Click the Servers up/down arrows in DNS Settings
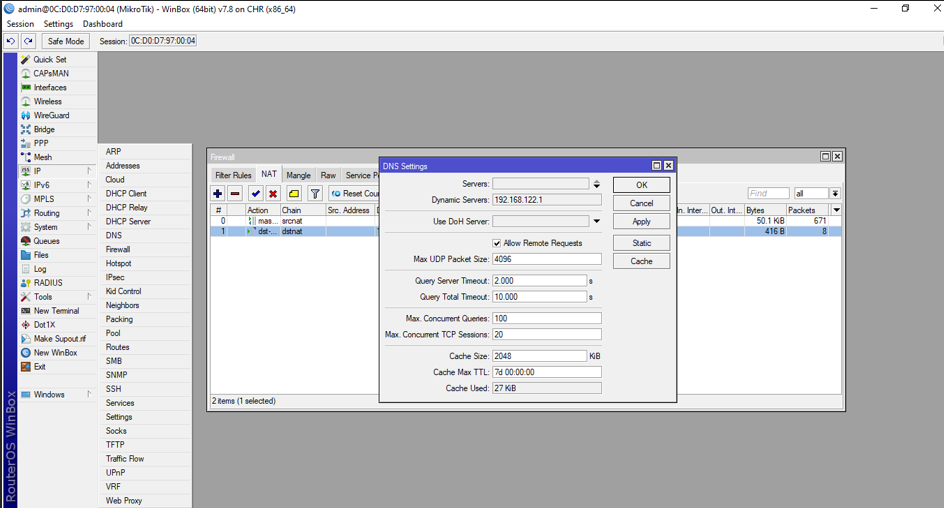Image resolution: width=944 pixels, height=508 pixels. (x=597, y=184)
